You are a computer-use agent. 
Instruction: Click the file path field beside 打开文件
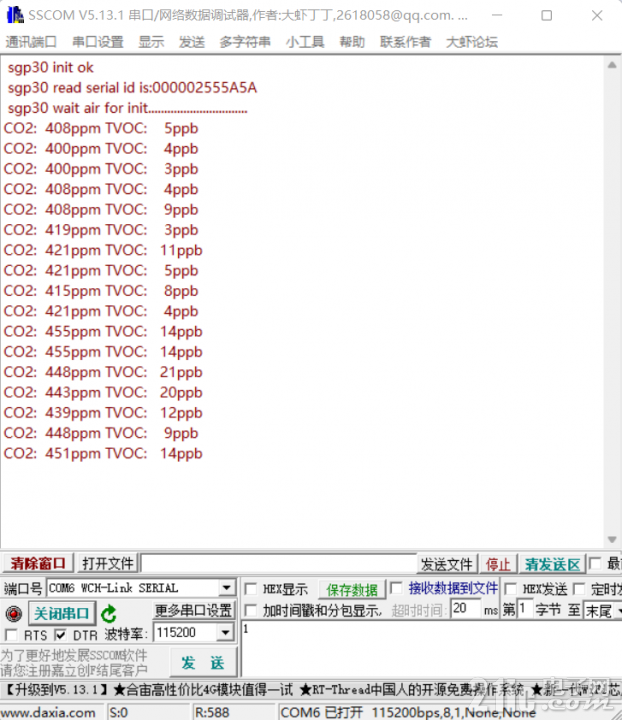click(x=279, y=563)
